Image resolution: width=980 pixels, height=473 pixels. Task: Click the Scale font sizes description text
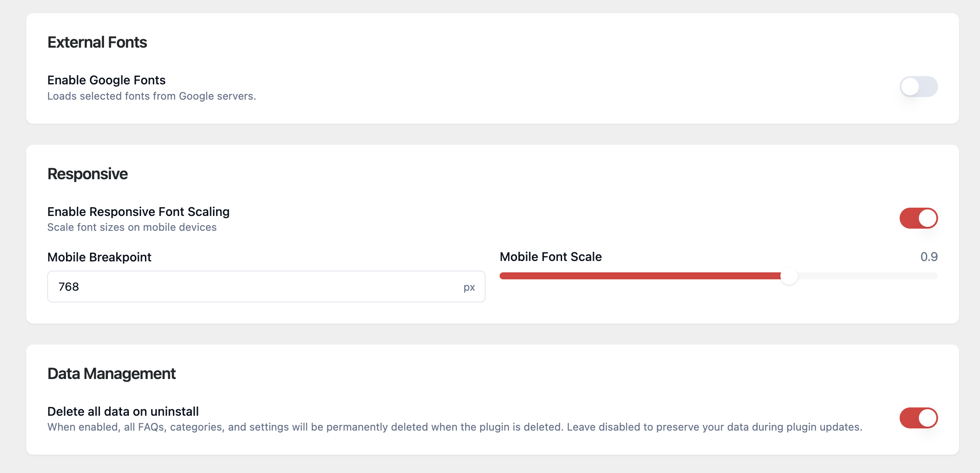coord(131,227)
